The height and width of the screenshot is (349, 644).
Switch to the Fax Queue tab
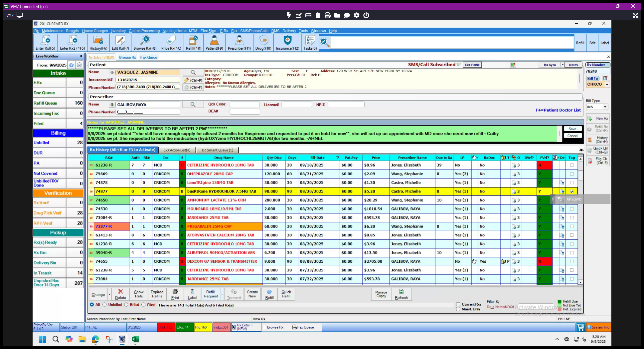(149, 57)
